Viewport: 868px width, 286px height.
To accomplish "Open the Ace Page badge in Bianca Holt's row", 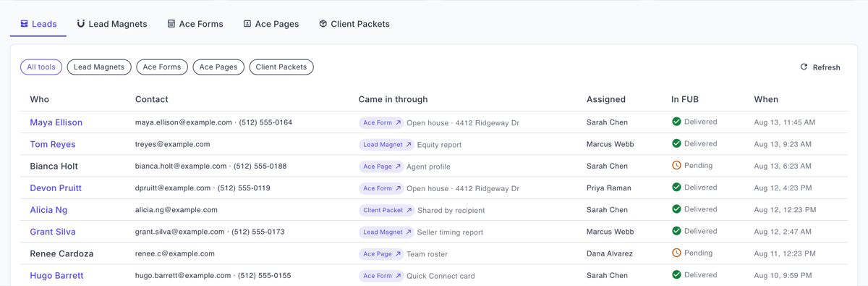I will click(x=381, y=167).
